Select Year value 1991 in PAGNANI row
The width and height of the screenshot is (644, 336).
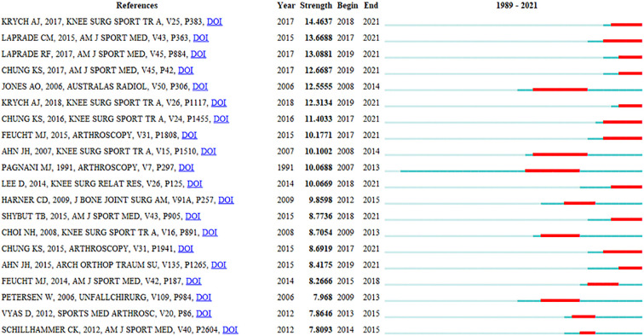tap(285, 168)
